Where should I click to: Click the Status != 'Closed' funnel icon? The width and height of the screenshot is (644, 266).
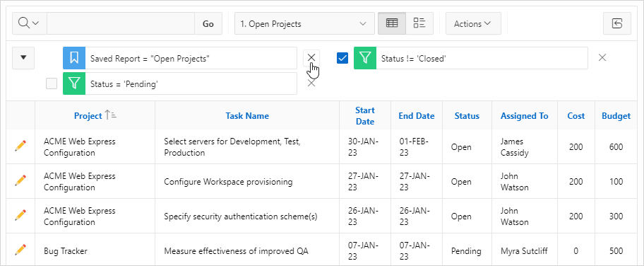[364, 58]
